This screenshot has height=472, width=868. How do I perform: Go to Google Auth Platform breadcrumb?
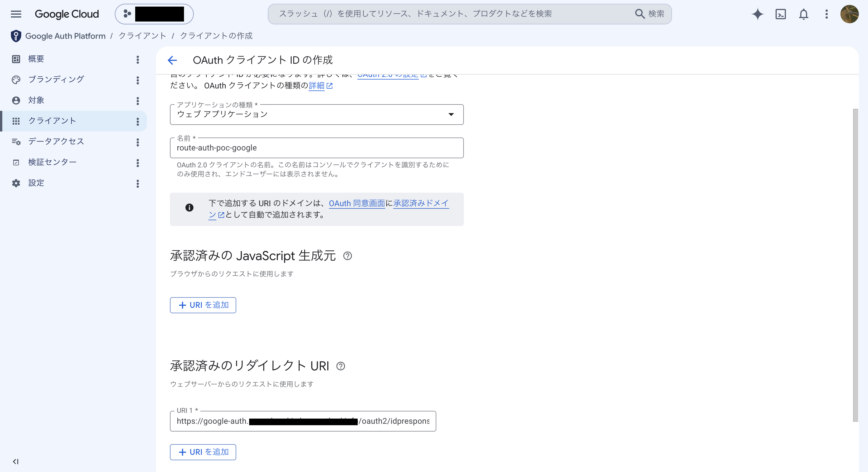(x=65, y=36)
